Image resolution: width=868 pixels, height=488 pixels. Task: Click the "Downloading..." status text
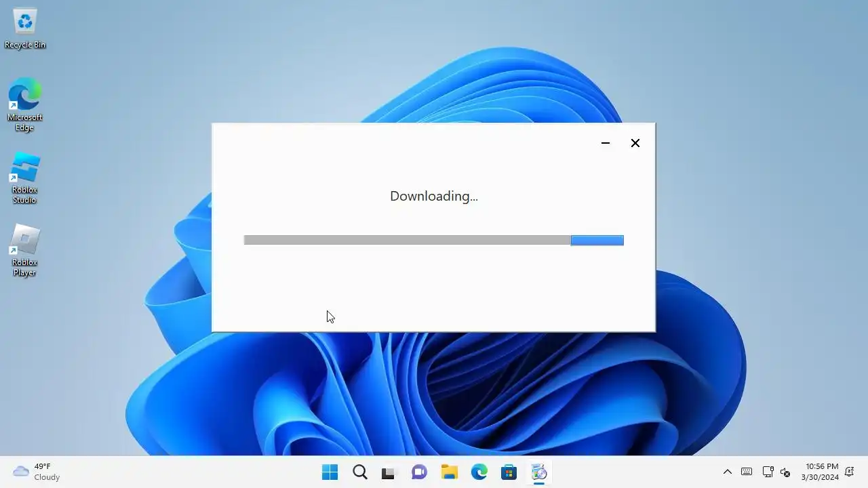tap(434, 196)
